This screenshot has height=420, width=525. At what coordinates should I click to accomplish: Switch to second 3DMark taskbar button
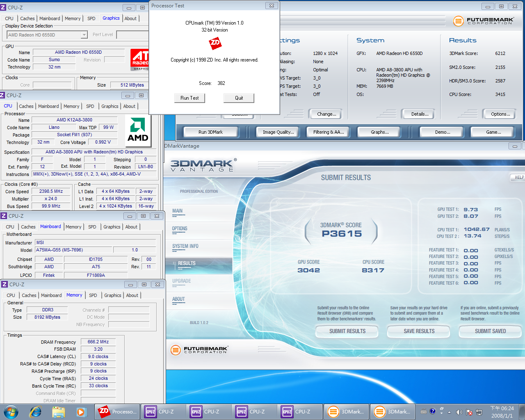point(393,412)
